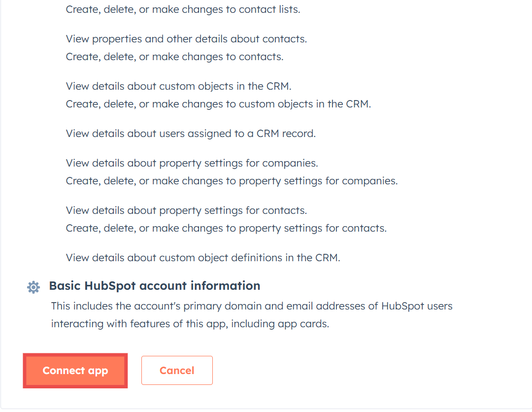The width and height of the screenshot is (532, 412).
Task: Click "View details about custom objects" line
Action: [x=178, y=86]
